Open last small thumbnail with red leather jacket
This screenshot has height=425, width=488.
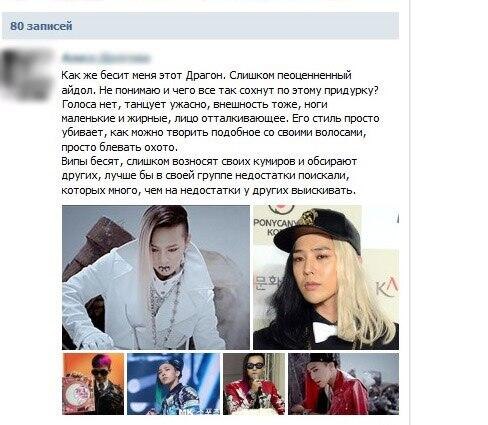[343, 384]
